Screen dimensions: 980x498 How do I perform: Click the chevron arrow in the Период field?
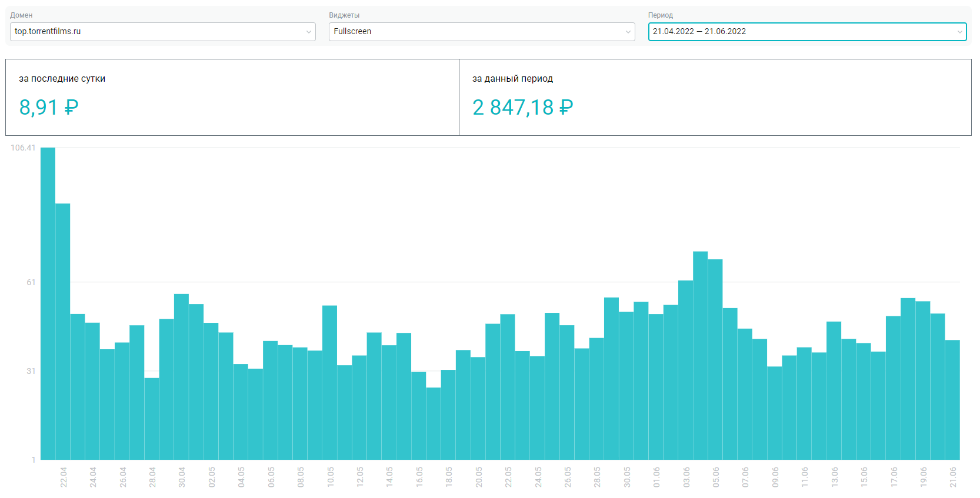tap(959, 32)
